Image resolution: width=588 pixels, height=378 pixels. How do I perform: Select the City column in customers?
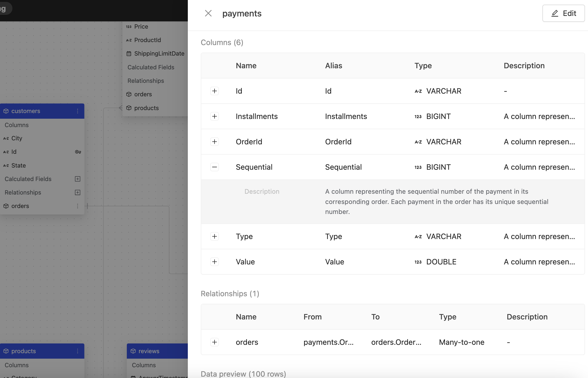point(17,138)
